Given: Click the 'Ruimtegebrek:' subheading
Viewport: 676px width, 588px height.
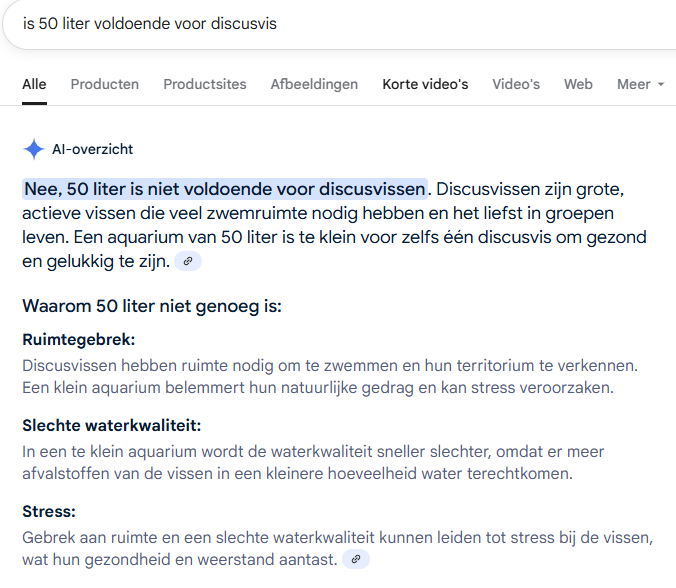Looking at the screenshot, I should (78, 340).
